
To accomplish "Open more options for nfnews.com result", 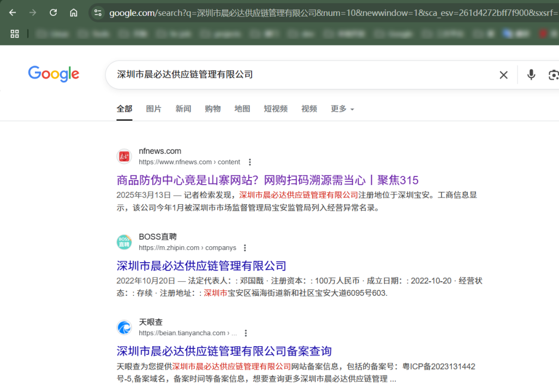I will point(250,162).
